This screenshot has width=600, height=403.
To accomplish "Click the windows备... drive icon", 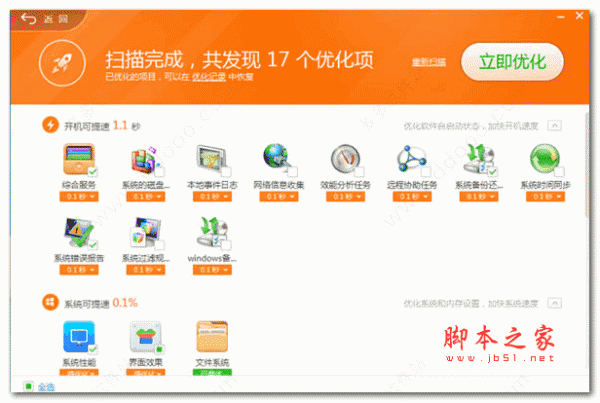I will point(212,232).
